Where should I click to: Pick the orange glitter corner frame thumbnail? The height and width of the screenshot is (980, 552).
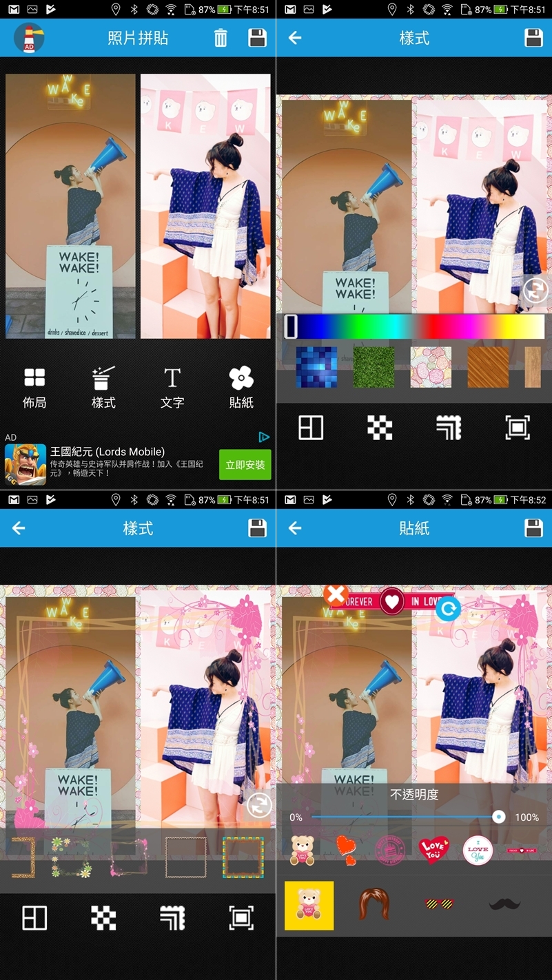pos(22,857)
